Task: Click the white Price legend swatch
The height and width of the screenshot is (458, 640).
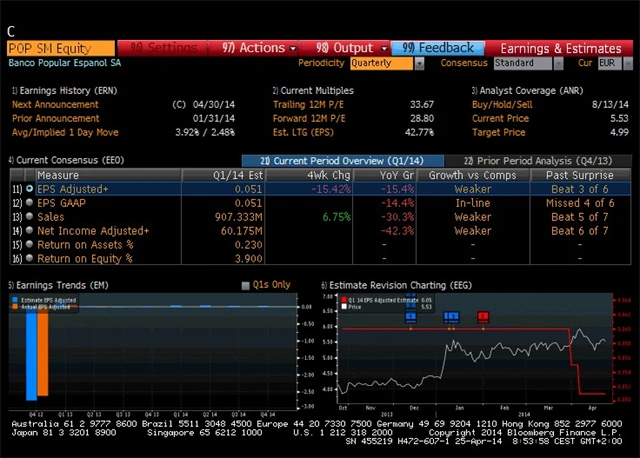Action: coord(344,307)
